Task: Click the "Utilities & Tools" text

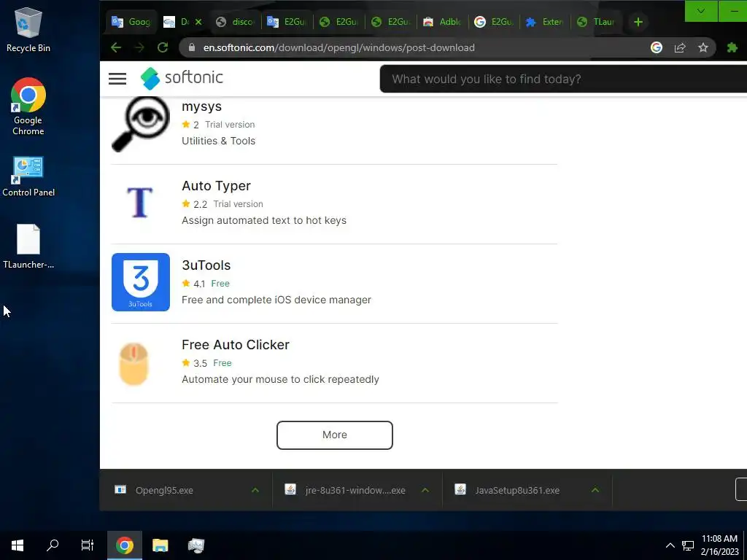Action: (218, 141)
